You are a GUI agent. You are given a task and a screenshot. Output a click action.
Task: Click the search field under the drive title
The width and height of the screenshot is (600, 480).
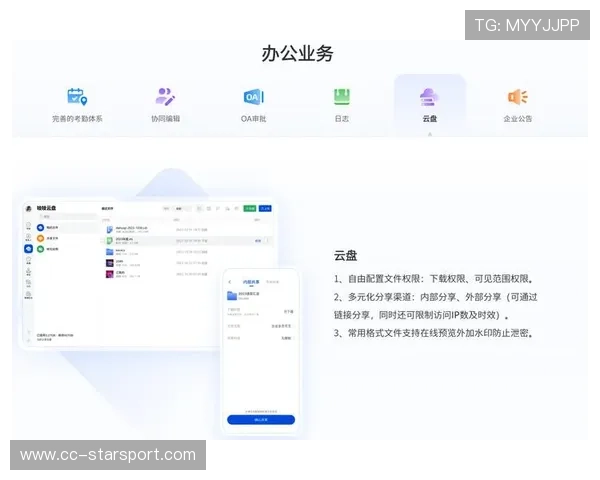pyautogui.click(x=67, y=217)
